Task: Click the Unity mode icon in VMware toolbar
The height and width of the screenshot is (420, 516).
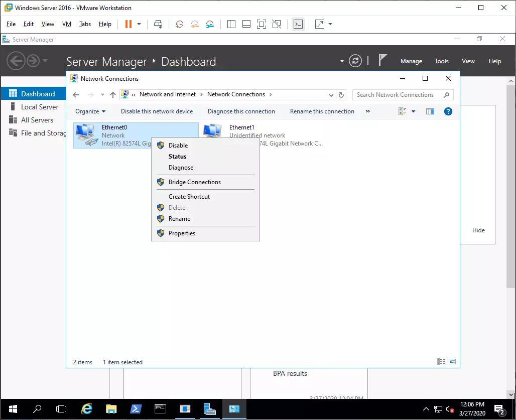Action: point(277,24)
